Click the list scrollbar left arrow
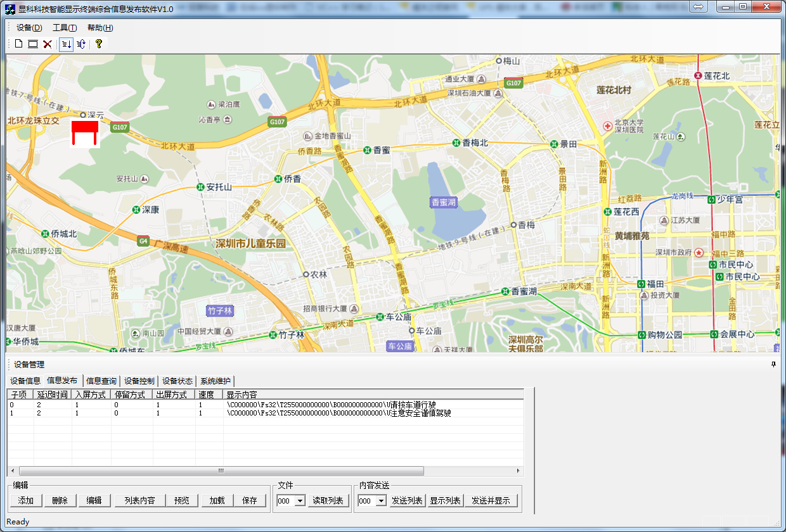 [12, 471]
